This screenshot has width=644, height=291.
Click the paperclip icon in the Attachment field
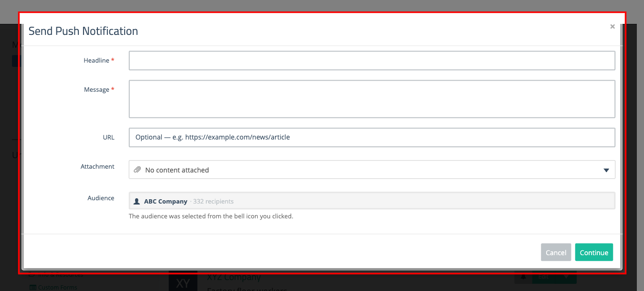(138, 170)
